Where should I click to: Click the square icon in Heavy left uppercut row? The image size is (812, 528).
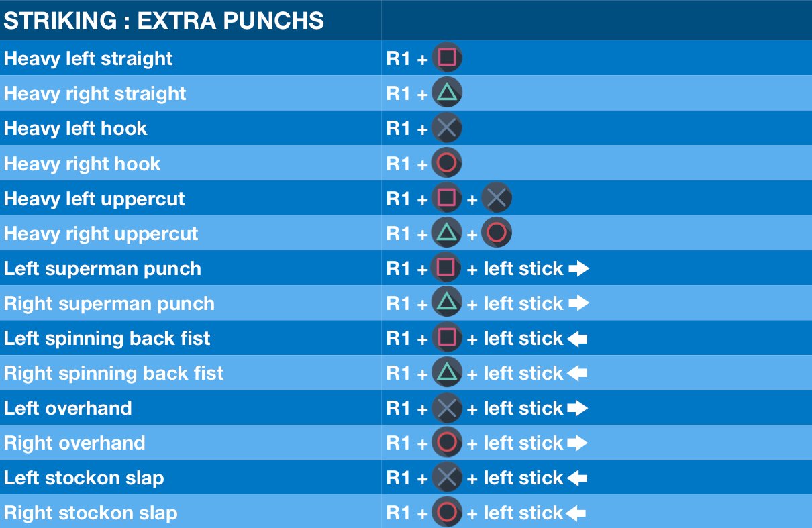[x=447, y=198]
